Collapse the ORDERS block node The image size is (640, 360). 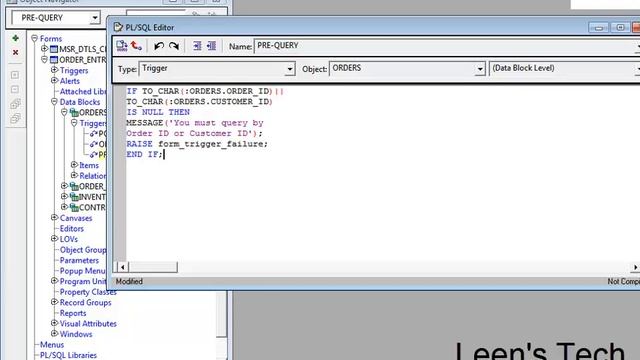(x=64, y=112)
